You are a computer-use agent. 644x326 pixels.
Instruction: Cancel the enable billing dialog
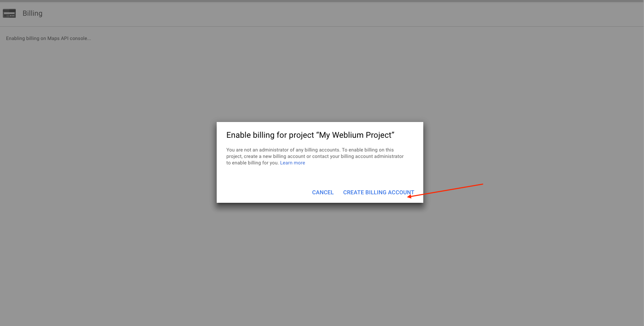coord(323,192)
